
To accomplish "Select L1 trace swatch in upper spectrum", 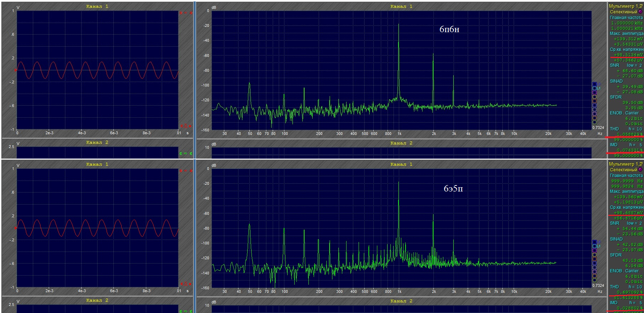I will click(595, 88).
